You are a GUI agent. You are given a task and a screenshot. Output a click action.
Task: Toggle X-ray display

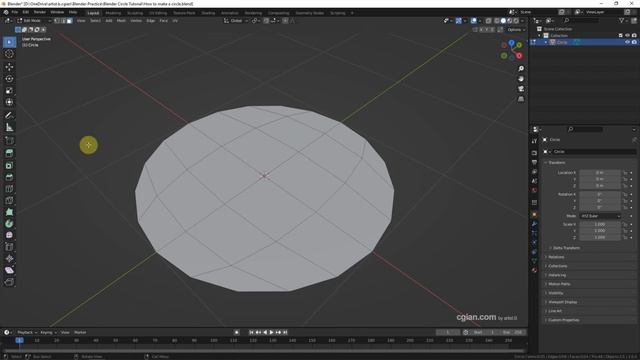(x=489, y=20)
